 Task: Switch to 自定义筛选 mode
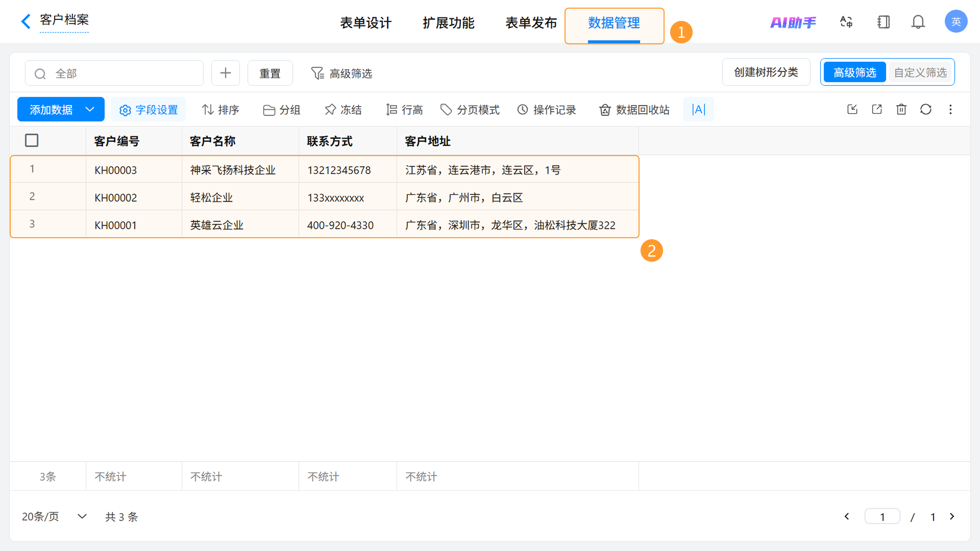tap(920, 72)
